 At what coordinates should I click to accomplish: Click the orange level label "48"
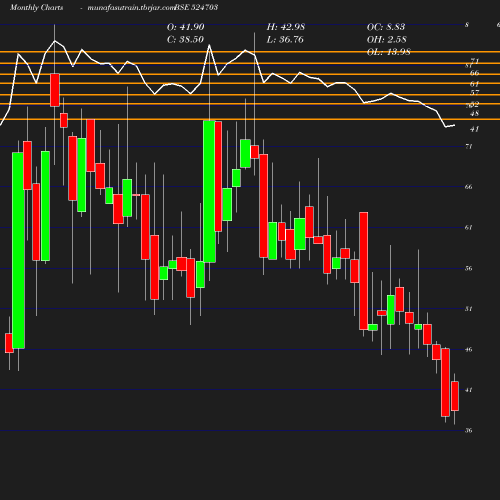(x=475, y=114)
